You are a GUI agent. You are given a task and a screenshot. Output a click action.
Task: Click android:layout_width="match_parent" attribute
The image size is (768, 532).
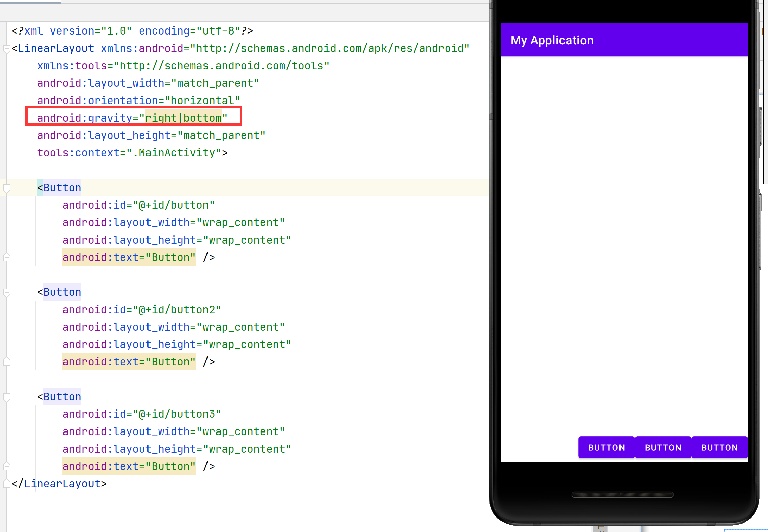[148, 83]
